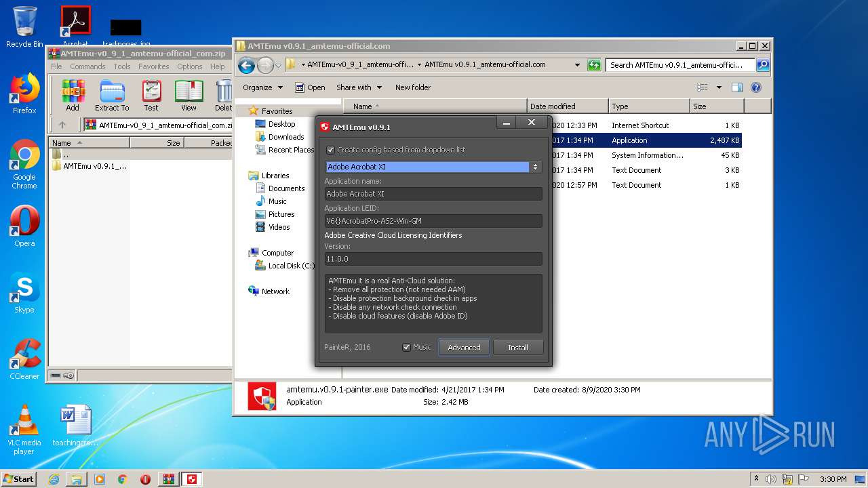Open the WinRAR Tools menu
Viewport: 868px width, 488px height.
(122, 66)
